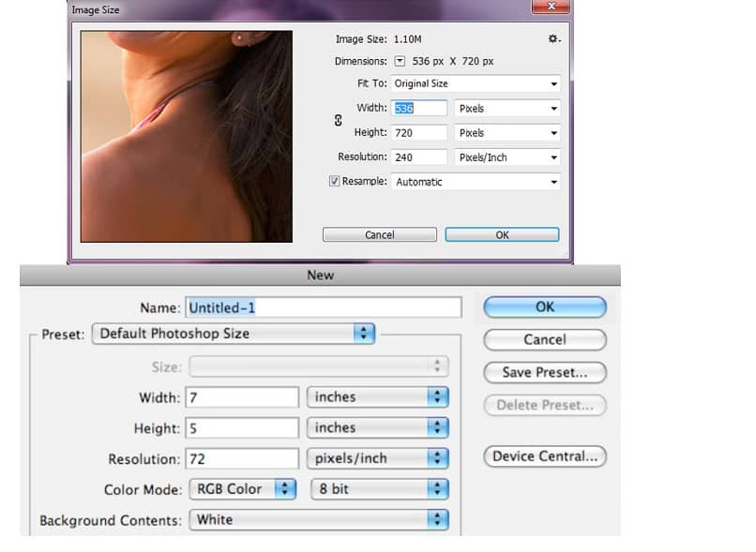Open the Image Size Width Pixels unit dropdown
The image size is (756, 552).
(x=507, y=109)
